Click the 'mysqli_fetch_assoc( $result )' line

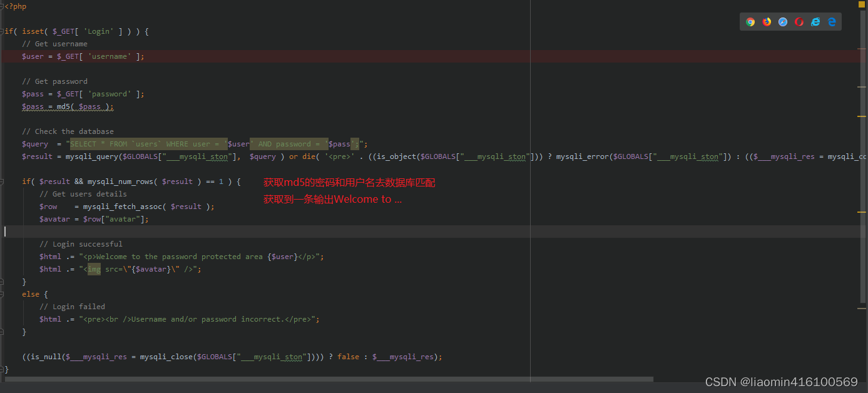coord(126,207)
